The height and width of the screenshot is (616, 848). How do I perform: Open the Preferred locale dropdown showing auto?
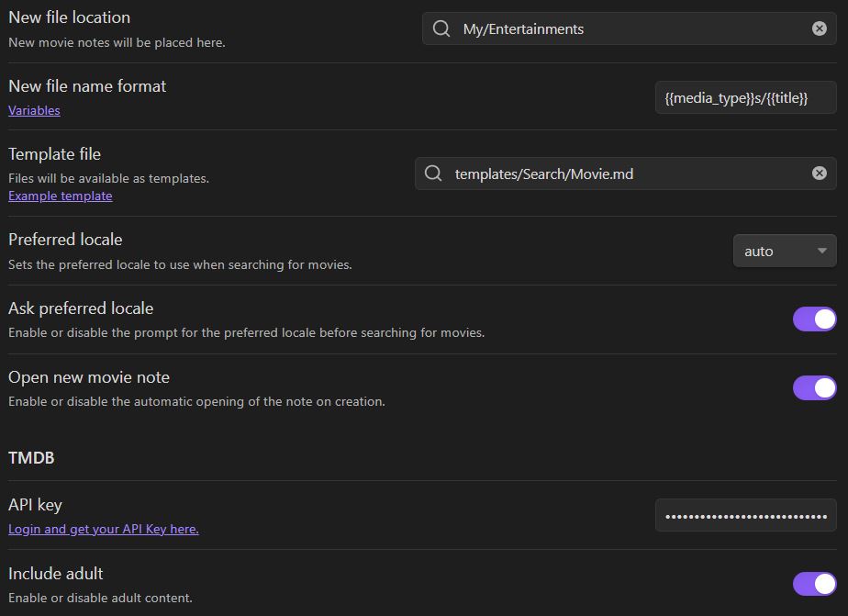tap(784, 250)
